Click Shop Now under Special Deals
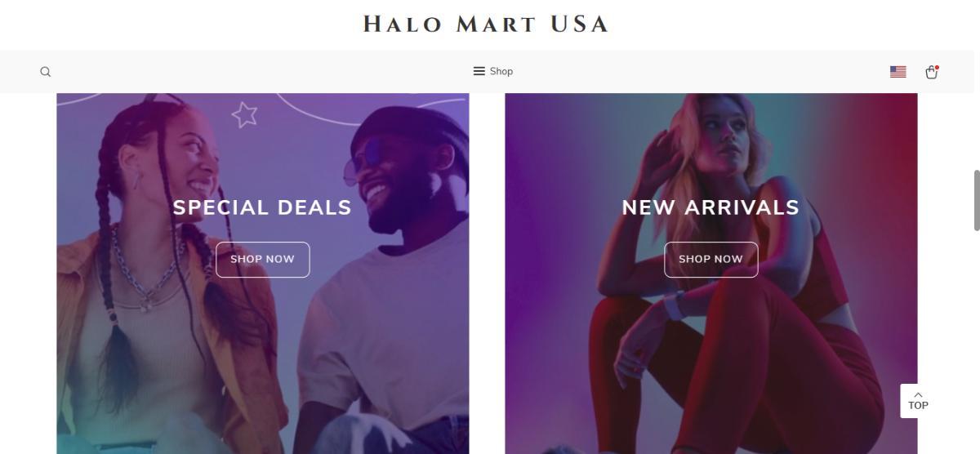The height and width of the screenshot is (454, 980). click(x=262, y=259)
